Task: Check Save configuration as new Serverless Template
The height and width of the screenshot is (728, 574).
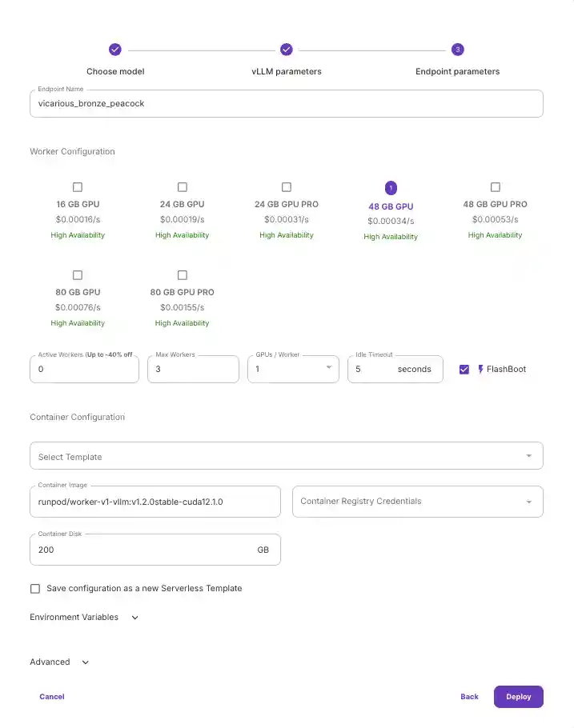Action: pos(35,589)
